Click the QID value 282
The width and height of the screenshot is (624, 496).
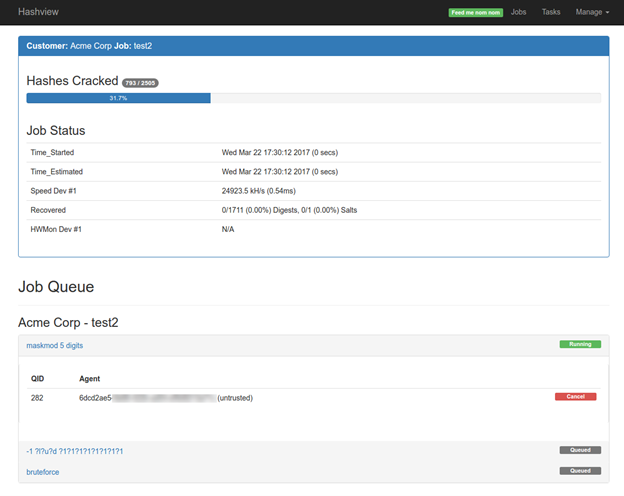(38, 398)
